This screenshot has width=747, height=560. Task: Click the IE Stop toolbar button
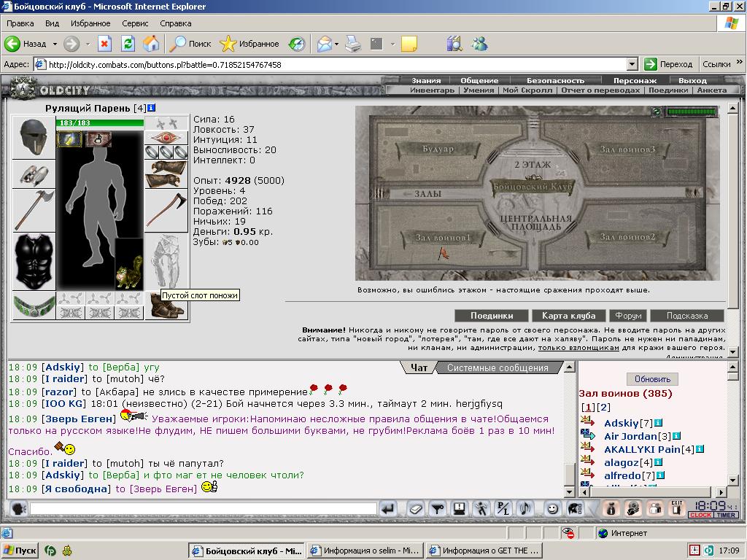(104, 44)
